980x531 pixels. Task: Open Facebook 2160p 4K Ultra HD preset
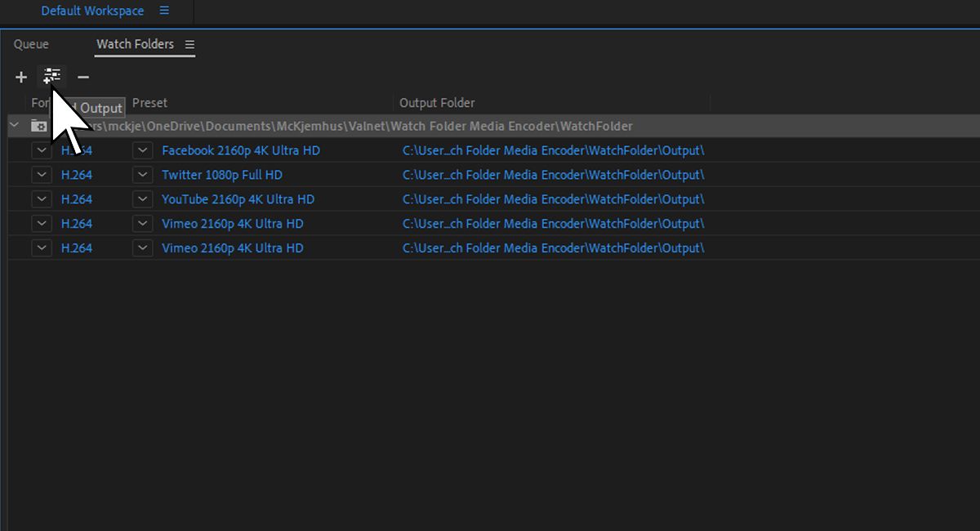click(x=241, y=150)
